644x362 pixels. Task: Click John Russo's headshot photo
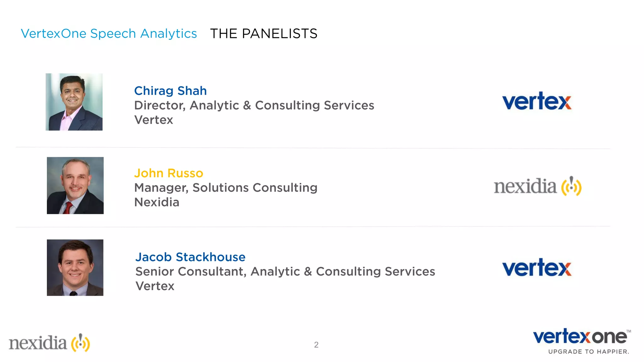75,185
